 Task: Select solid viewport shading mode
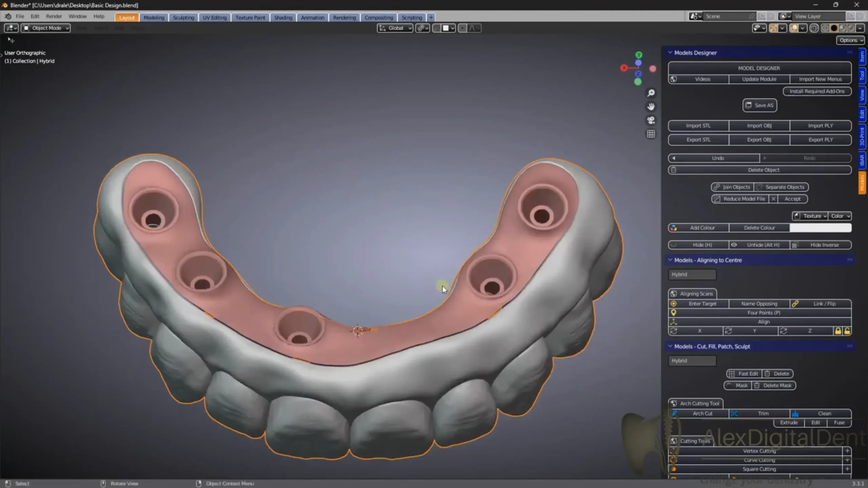coord(834,28)
